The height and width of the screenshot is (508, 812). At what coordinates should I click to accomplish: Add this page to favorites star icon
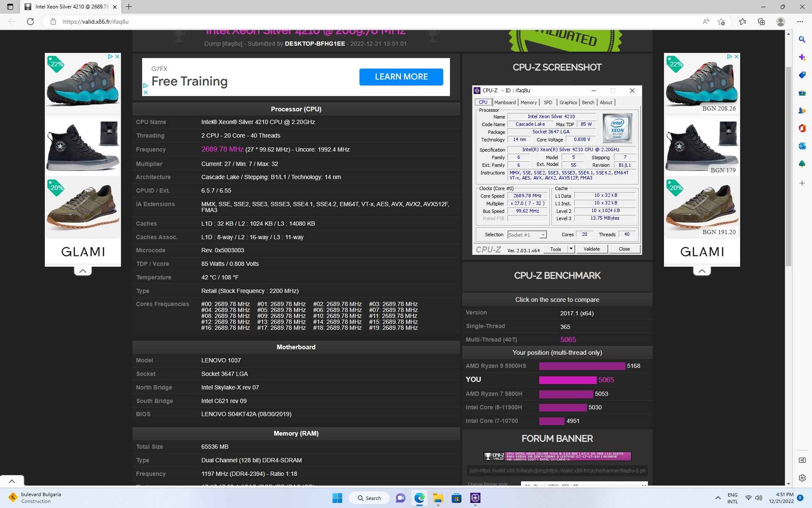point(721,22)
